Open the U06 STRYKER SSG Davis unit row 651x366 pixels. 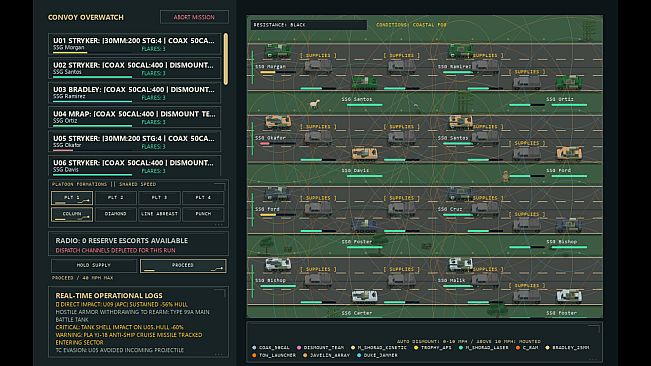click(x=135, y=166)
